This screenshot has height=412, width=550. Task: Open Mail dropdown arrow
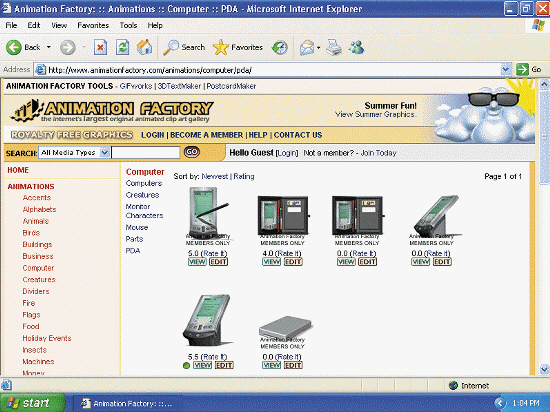(318, 47)
